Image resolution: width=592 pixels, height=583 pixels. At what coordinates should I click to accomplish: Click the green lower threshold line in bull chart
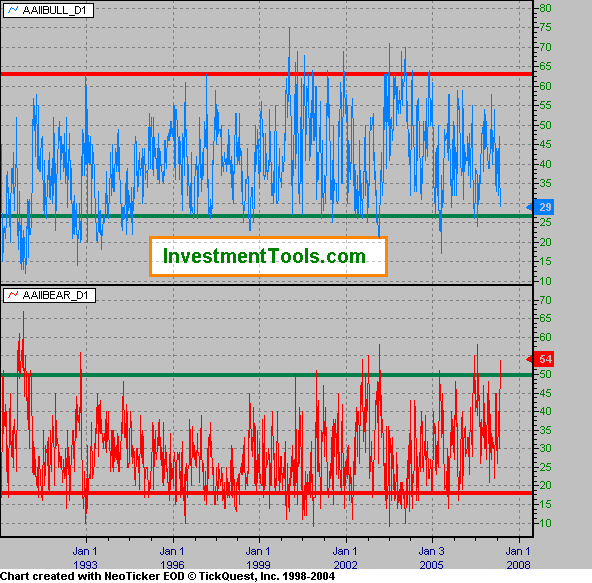[x=267, y=216]
